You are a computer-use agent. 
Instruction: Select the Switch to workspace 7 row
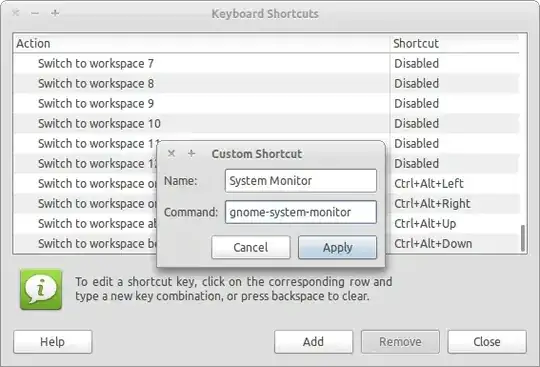coord(266,63)
